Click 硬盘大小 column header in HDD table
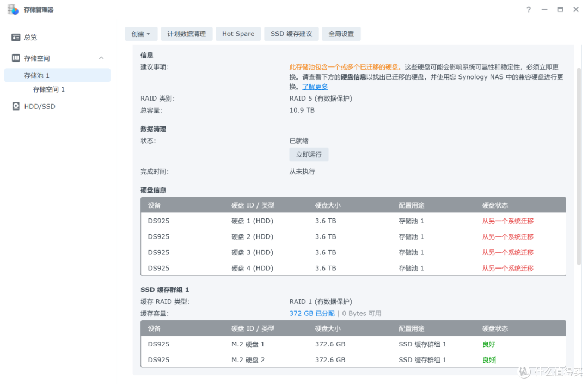The width and height of the screenshot is (588, 384). pyautogui.click(x=328, y=205)
